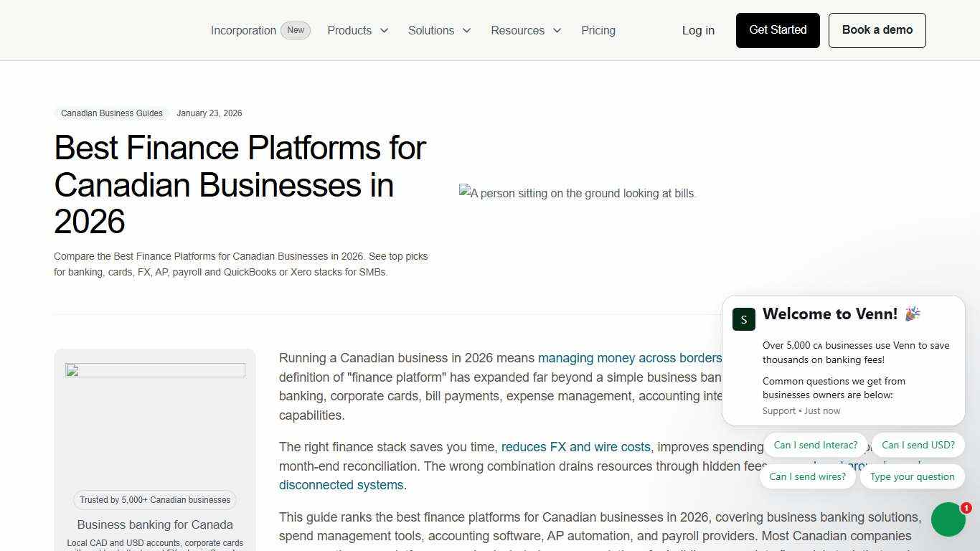This screenshot has width=980, height=551.
Task: Click the Book a demo button
Action: point(877,30)
